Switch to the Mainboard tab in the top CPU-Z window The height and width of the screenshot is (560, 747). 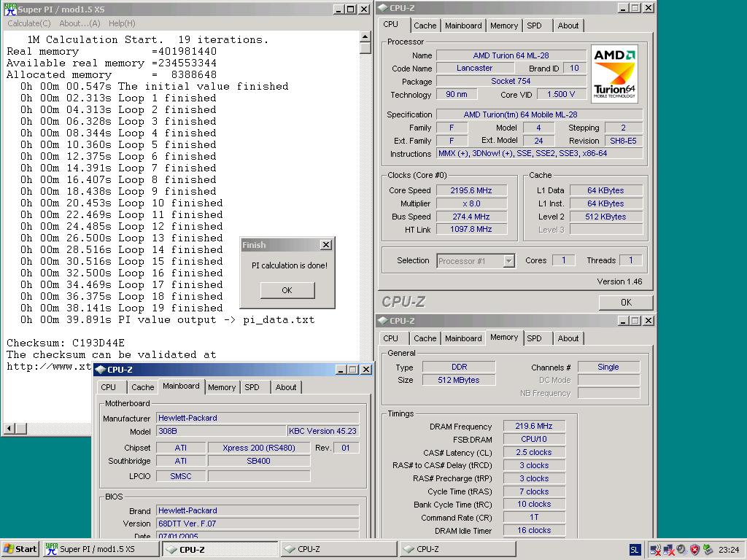pos(463,26)
